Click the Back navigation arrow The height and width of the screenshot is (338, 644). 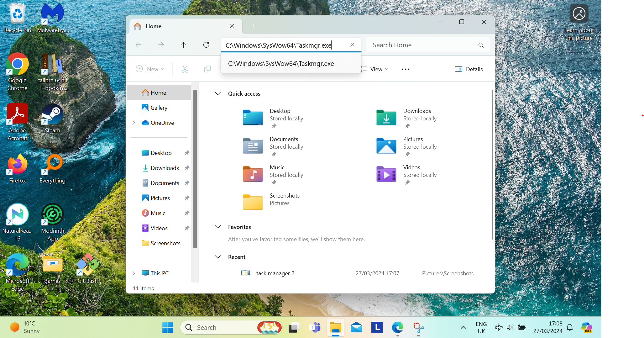[138, 45]
